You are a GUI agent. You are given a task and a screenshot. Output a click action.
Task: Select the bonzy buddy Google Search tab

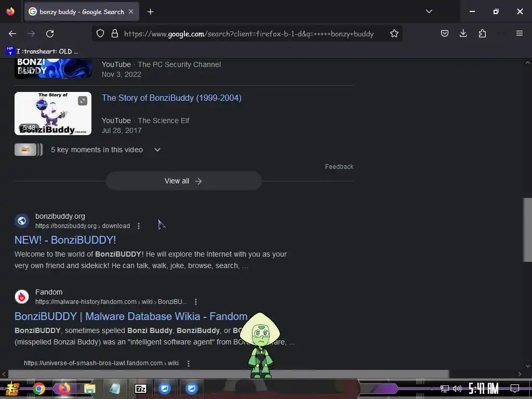click(82, 12)
